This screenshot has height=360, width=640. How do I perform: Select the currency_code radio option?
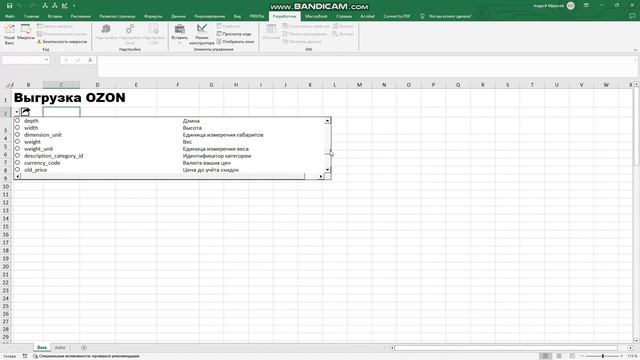point(18,162)
